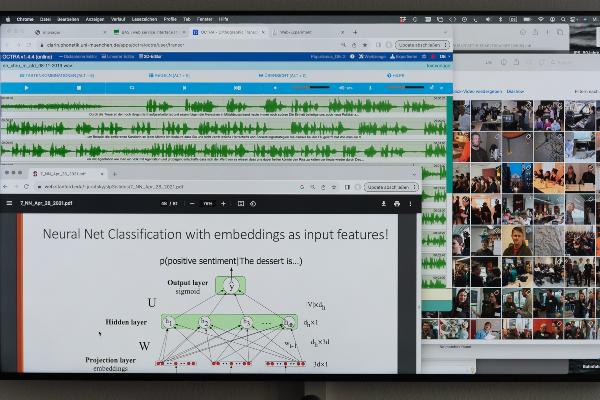Rotate the PDF with the rotate icon
Screen dimensions: 600x400
[253, 204]
